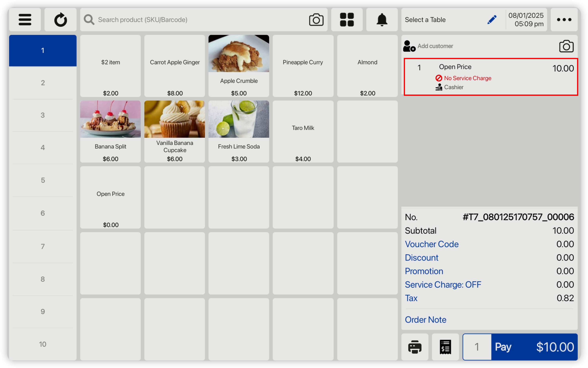Click No Service Charge label on item

click(468, 78)
